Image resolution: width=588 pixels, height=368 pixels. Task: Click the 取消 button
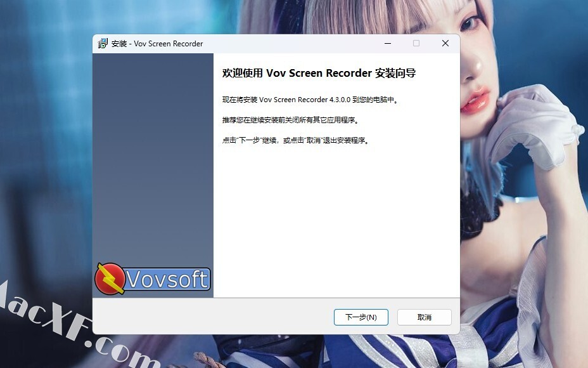tap(424, 317)
